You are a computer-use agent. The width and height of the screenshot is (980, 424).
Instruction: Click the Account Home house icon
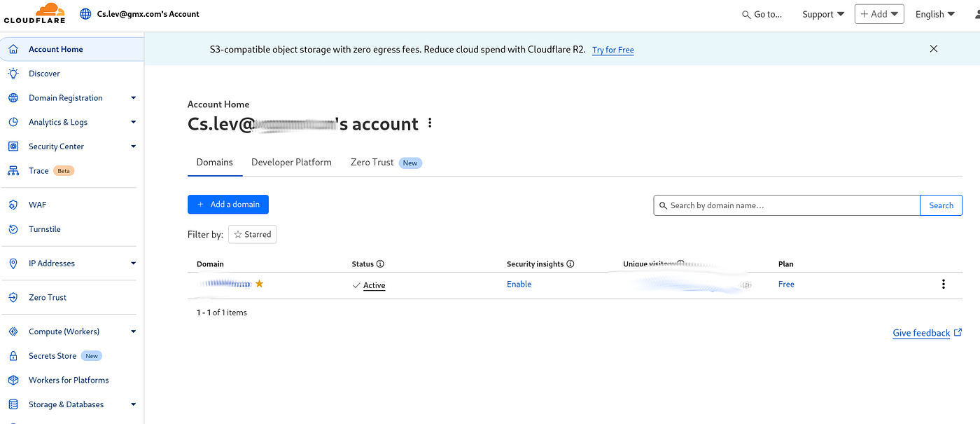13,50
